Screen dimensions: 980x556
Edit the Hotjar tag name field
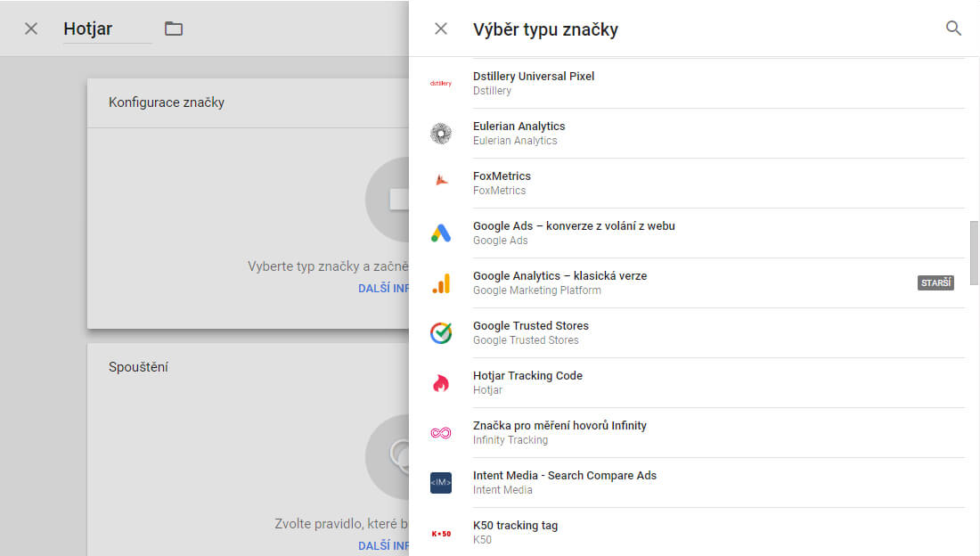tap(107, 29)
